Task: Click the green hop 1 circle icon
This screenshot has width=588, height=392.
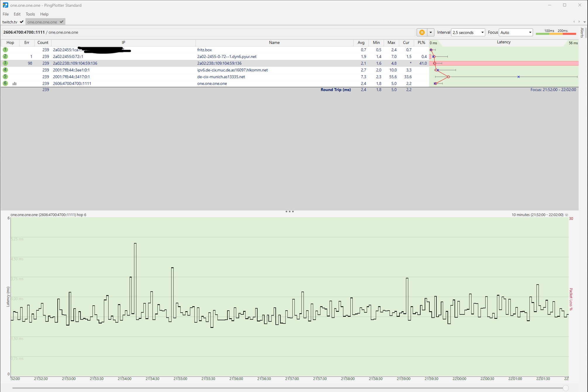Action: tap(5, 50)
